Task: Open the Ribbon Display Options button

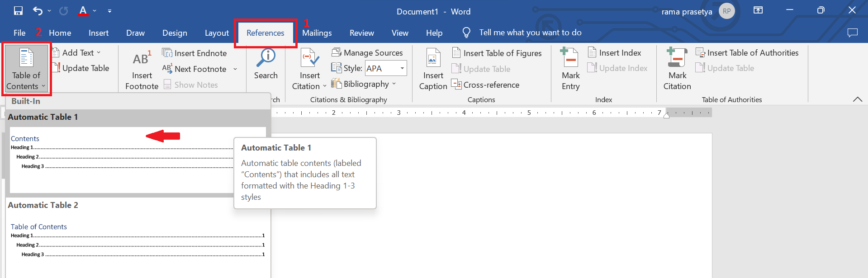Action: 758,10
